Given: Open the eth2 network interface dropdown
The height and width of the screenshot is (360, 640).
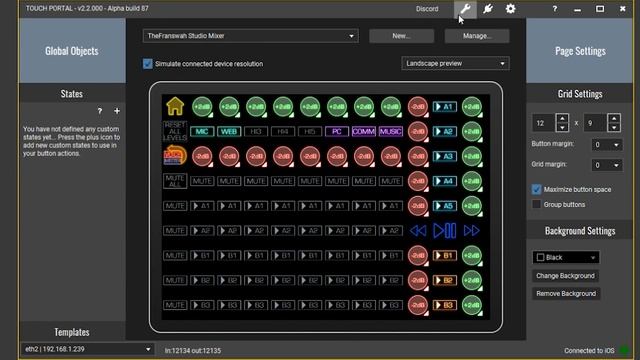Looking at the screenshot, I should click(x=87, y=349).
